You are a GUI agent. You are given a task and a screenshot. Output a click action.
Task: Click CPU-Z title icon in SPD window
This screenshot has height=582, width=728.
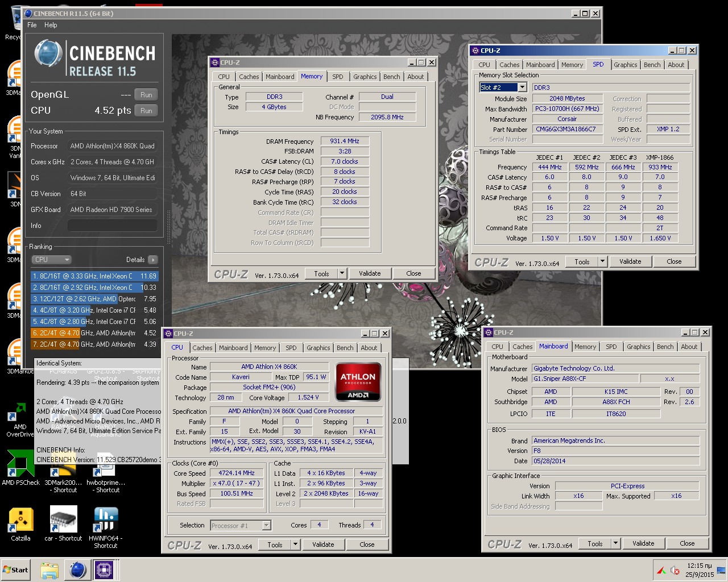475,51
